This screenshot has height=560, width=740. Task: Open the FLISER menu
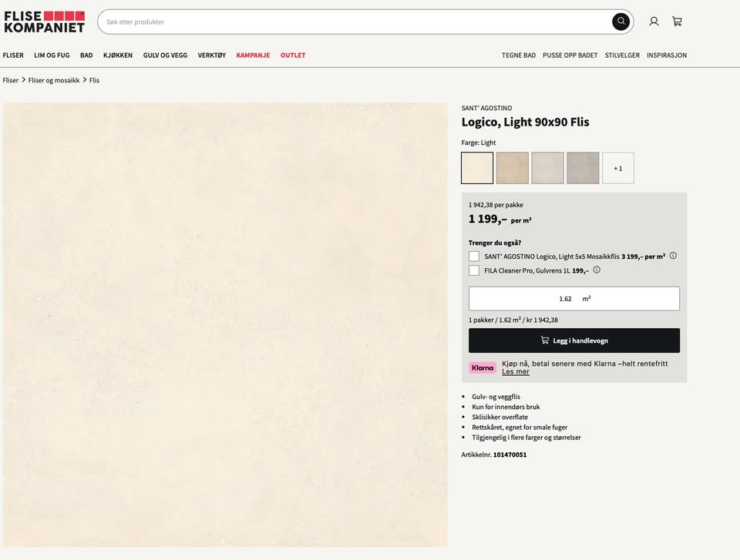pyautogui.click(x=13, y=55)
